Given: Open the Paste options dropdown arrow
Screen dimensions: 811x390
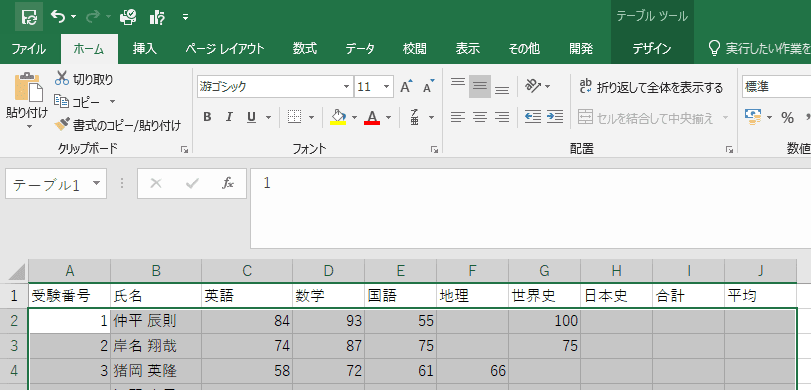Looking at the screenshot, I should click(28, 126).
